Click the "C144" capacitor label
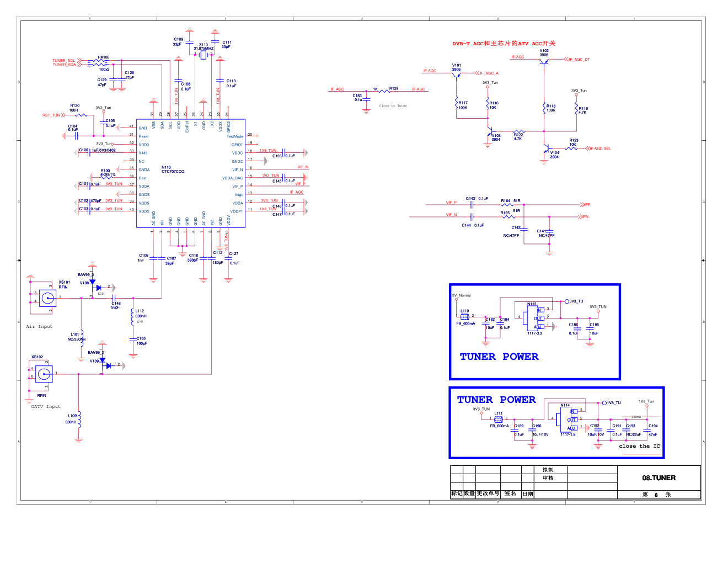728x563 pixels. click(467, 225)
